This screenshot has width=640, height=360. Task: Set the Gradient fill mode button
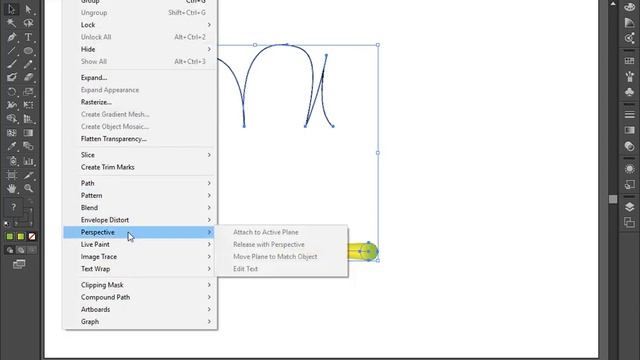pyautogui.click(x=21, y=236)
